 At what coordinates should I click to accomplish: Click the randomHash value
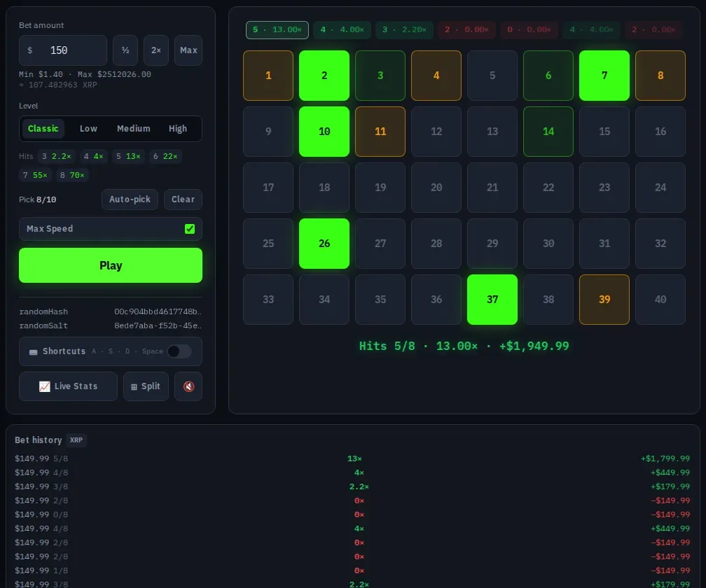158,311
